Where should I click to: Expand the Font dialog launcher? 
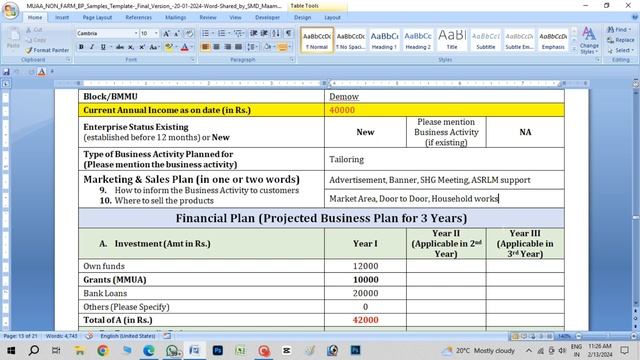click(x=193, y=60)
